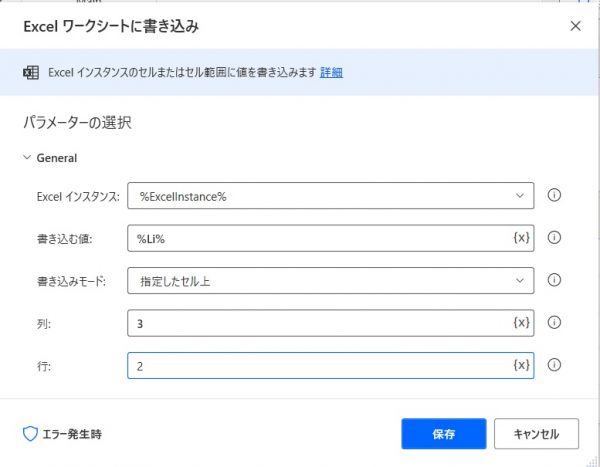600x467 pixels.
Task: Close the Excel ワークシートに書き込み dialog
Action: coord(575,26)
